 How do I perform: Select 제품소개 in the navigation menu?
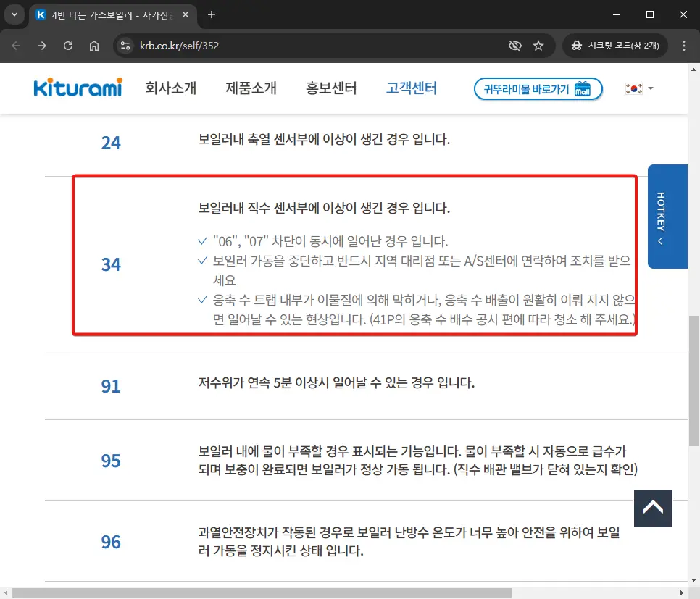(x=251, y=88)
